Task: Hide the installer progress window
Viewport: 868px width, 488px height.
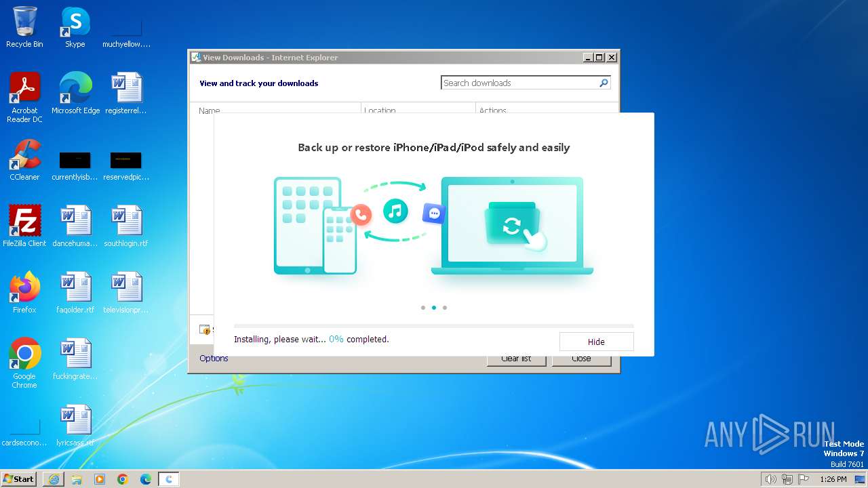Action: point(596,342)
